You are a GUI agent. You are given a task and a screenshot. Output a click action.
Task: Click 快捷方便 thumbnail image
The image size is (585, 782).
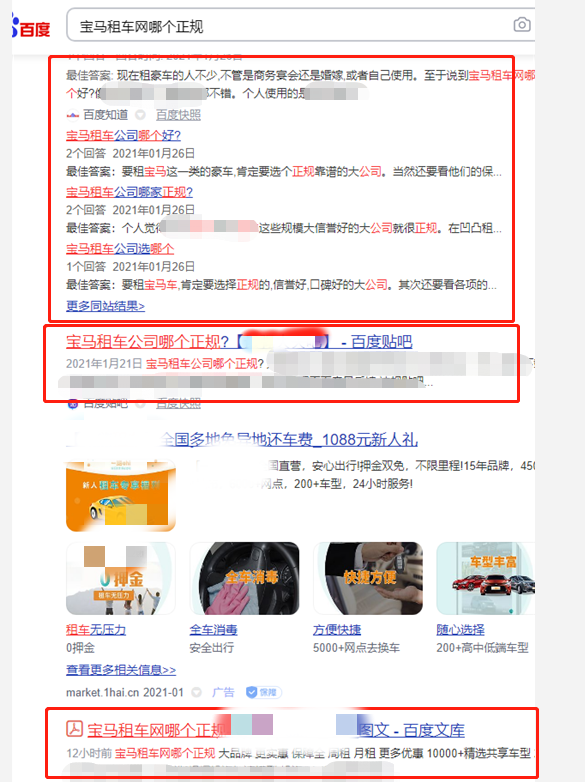click(368, 578)
